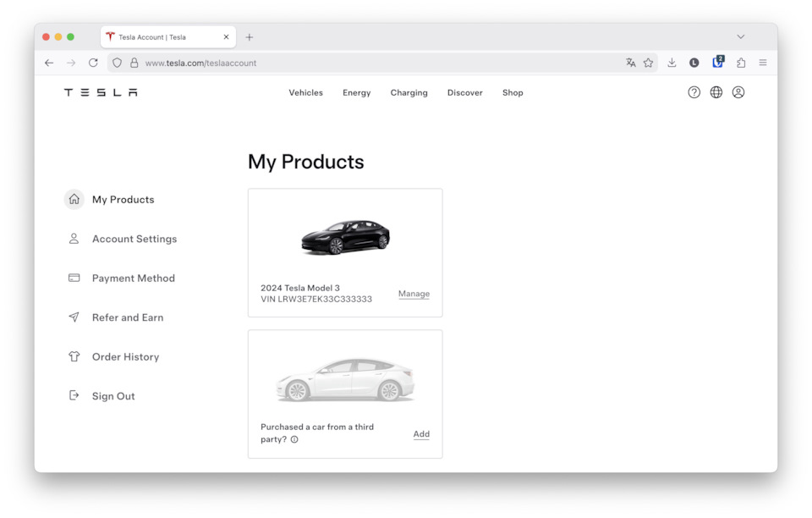Click the home icon beside My Products
The image size is (812, 518).
[x=74, y=199]
